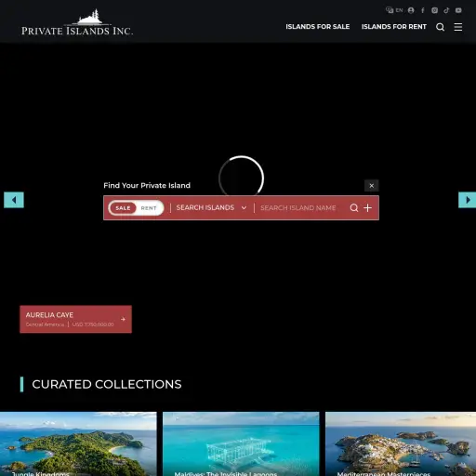Switch search toggle to Rent
This screenshot has width=476, height=476.
(149, 208)
